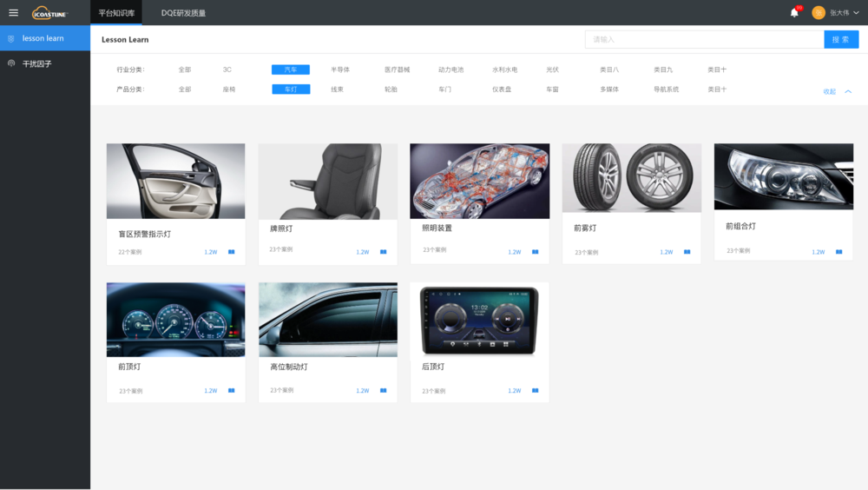Select the 导航系统 product filter
Image resolution: width=868 pixels, height=490 pixels.
point(666,89)
